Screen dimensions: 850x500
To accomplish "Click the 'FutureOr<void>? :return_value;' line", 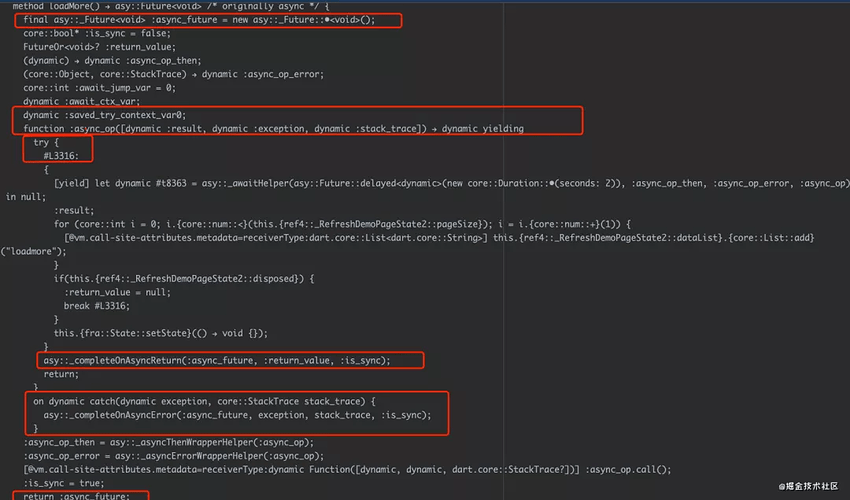I will pyautogui.click(x=99, y=47).
